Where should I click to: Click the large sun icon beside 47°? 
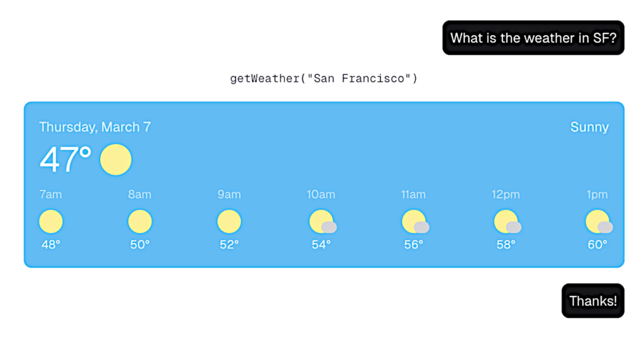[x=116, y=160]
